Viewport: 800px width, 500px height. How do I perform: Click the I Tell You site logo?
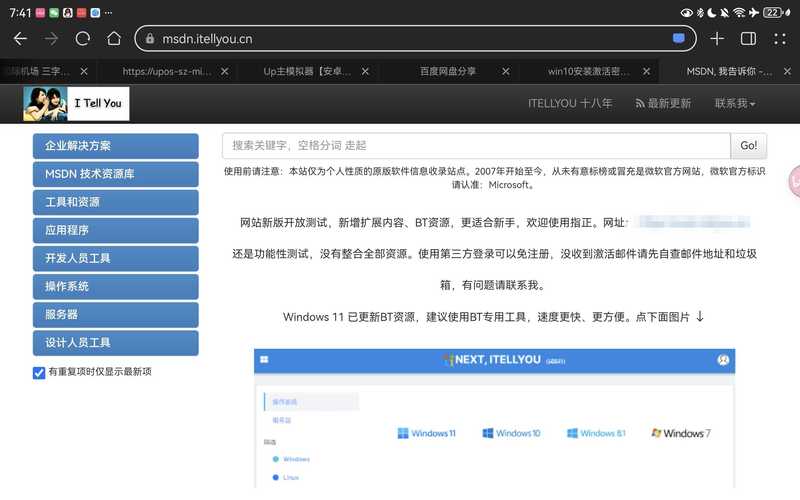pos(77,104)
